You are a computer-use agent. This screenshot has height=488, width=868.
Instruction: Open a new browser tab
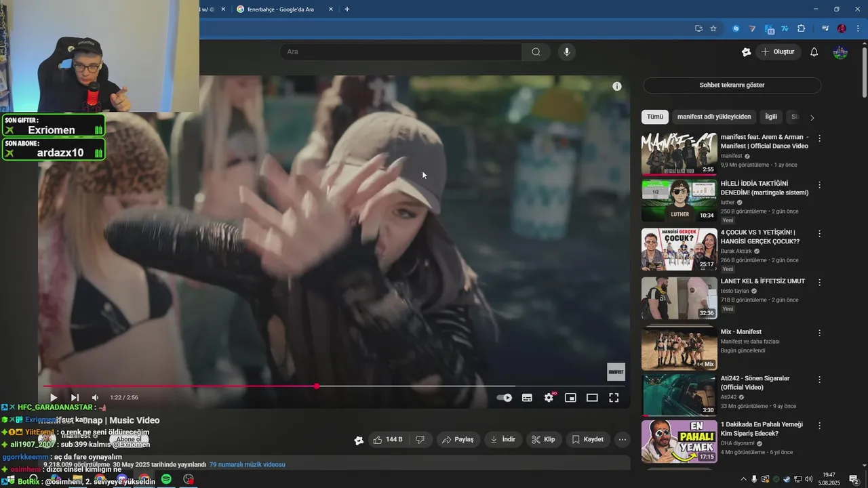coord(347,9)
